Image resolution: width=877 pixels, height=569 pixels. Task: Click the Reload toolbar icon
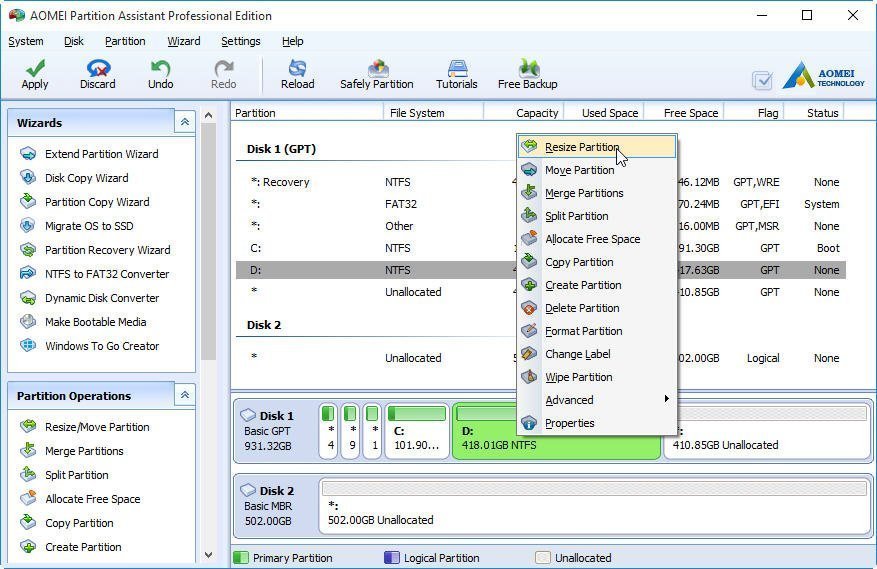tap(297, 69)
